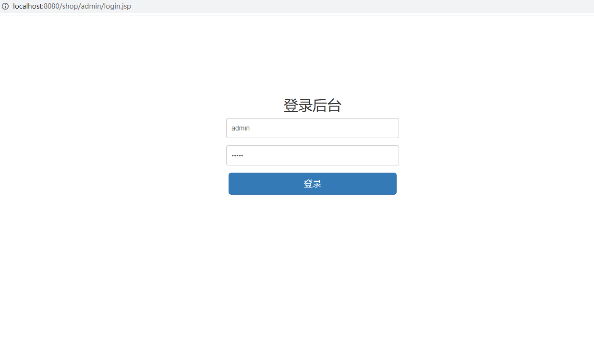This screenshot has width=594, height=364.
Task: Place cursor on the password dots
Action: point(237,155)
